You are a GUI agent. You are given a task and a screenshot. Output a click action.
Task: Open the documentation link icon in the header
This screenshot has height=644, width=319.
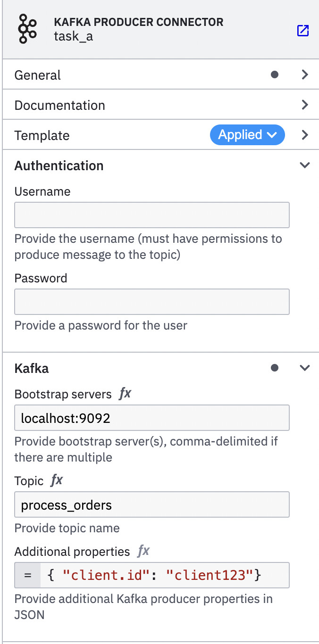[302, 31]
